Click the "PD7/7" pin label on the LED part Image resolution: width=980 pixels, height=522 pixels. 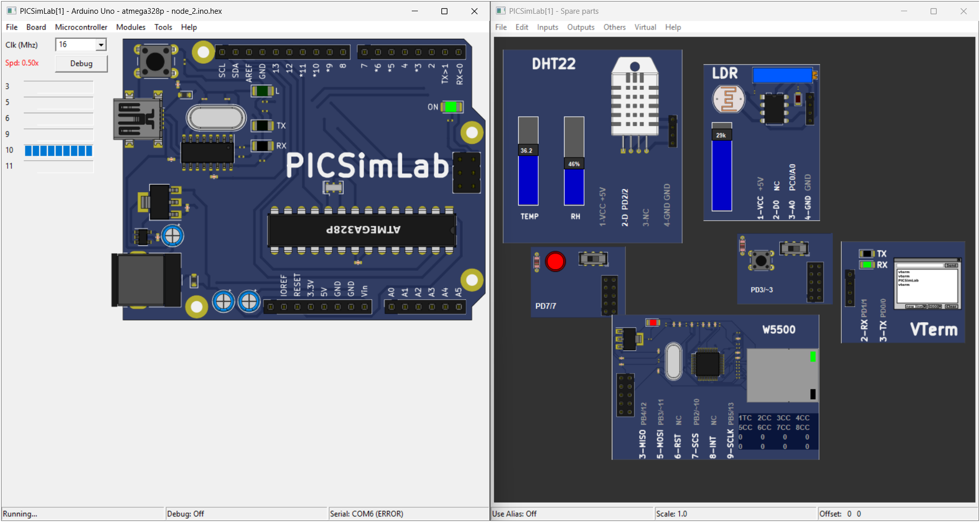(546, 306)
